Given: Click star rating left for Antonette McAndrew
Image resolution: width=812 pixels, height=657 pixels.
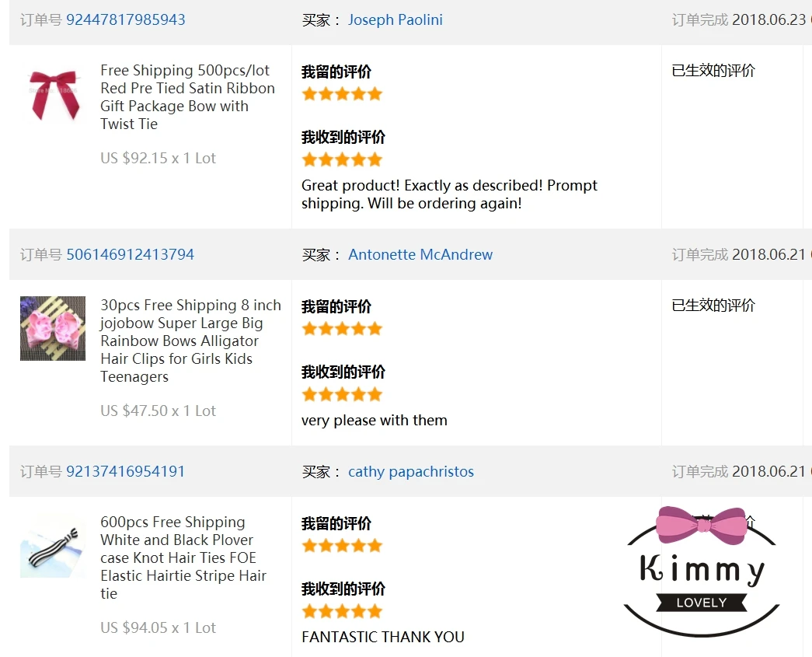Looking at the screenshot, I should pos(342,329).
